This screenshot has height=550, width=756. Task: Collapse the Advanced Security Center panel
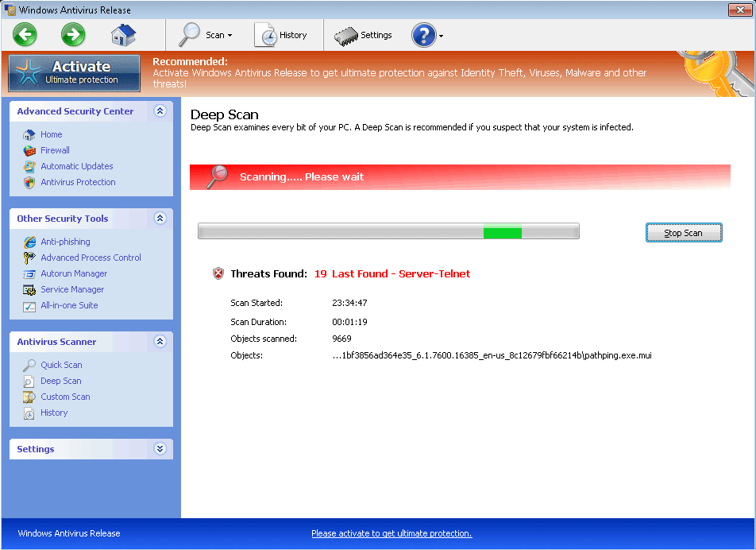click(160, 111)
